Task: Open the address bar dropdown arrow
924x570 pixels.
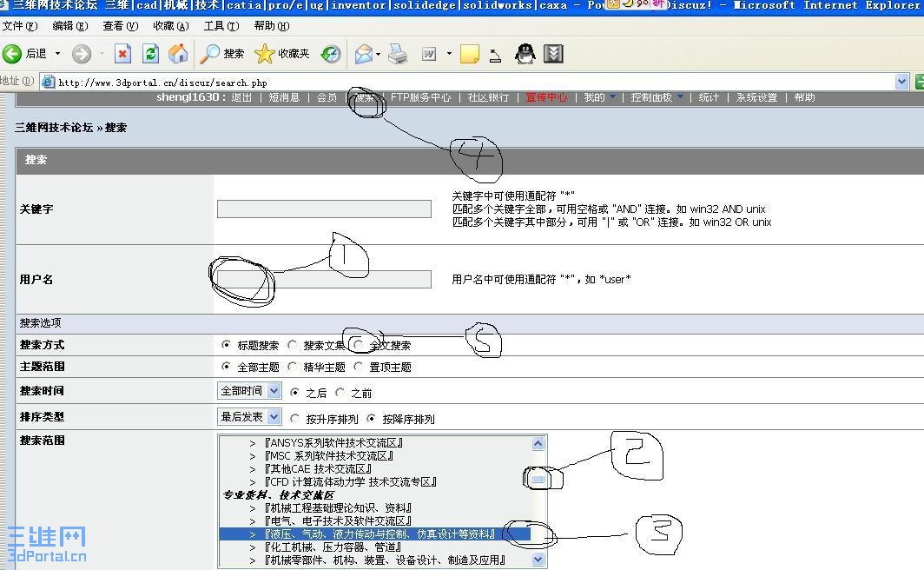Action: coord(901,82)
